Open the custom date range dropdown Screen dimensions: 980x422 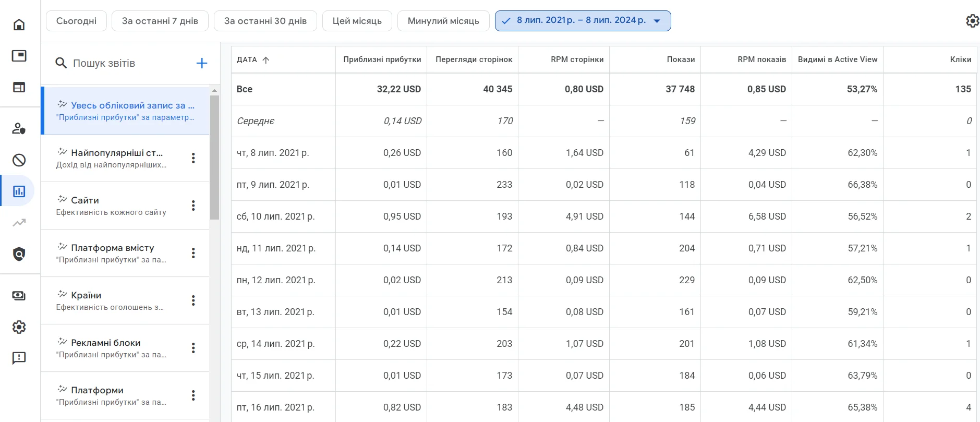point(583,21)
